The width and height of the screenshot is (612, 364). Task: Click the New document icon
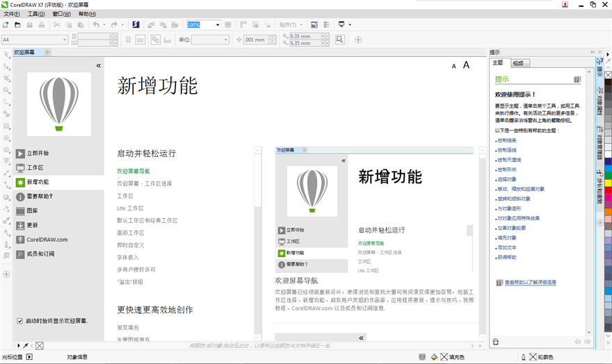pos(6,24)
